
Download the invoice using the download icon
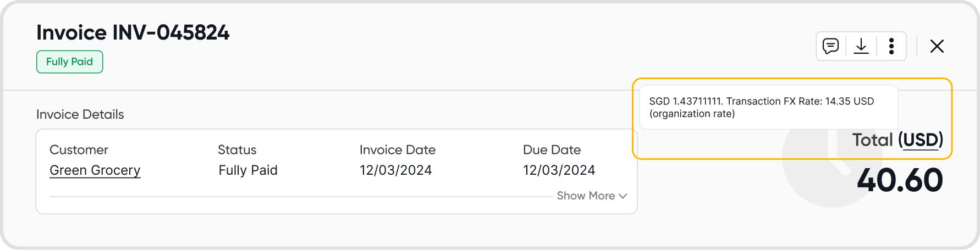(861, 46)
